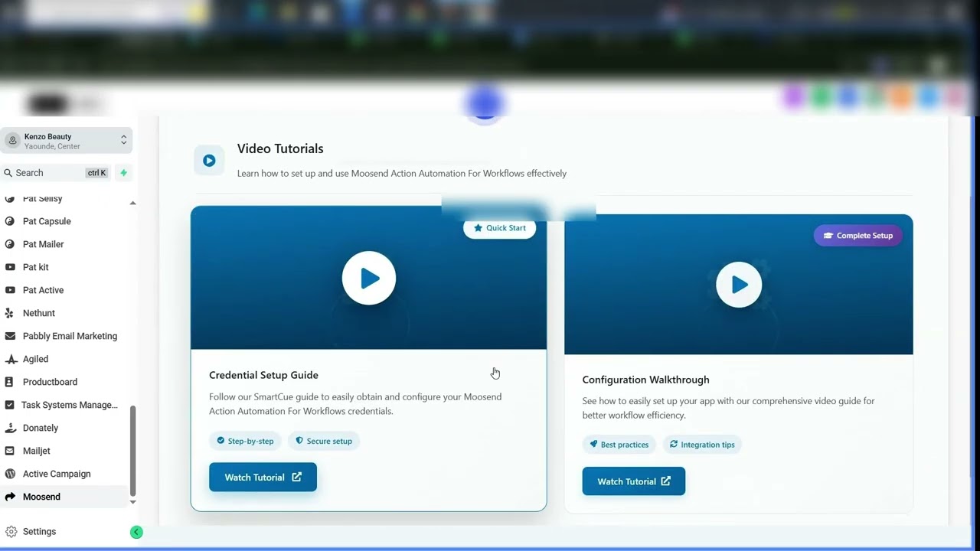Click the Active Campaign WordPress-style icon
980x551 pixels.
[x=10, y=474]
